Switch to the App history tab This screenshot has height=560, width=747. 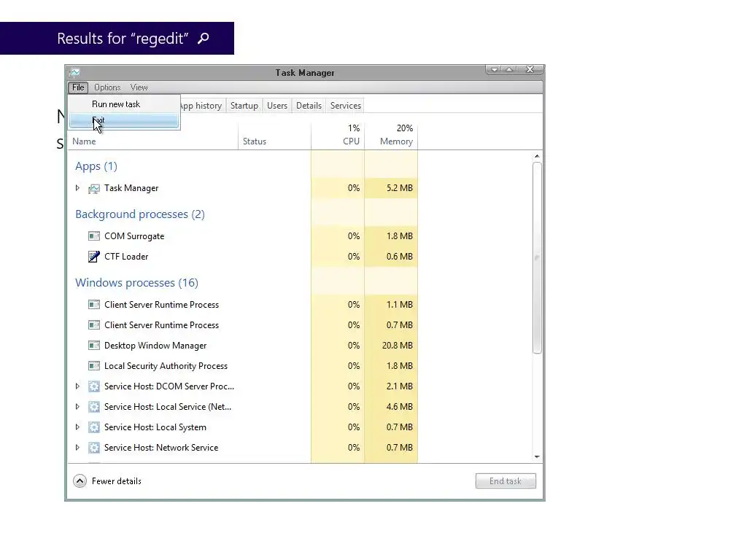click(x=202, y=106)
